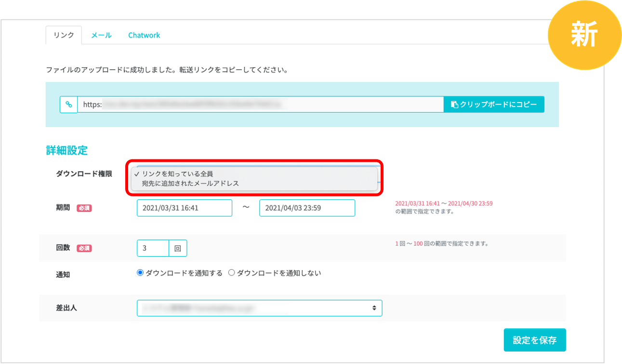Click the download count field showing 3
The image size is (622, 364).
pos(153,248)
